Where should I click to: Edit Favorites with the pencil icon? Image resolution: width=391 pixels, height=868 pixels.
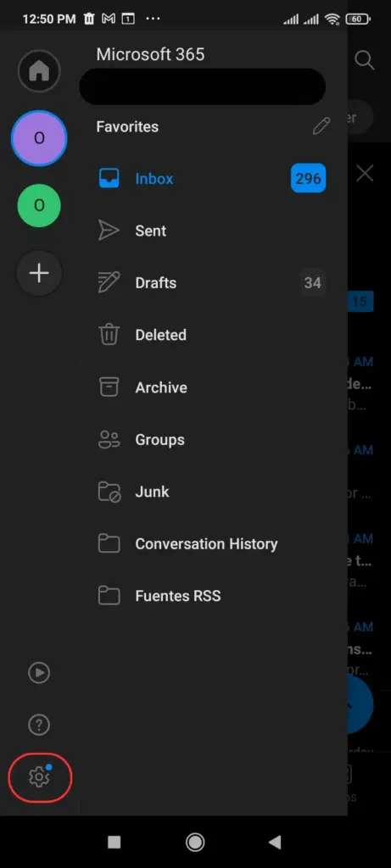pos(321,126)
